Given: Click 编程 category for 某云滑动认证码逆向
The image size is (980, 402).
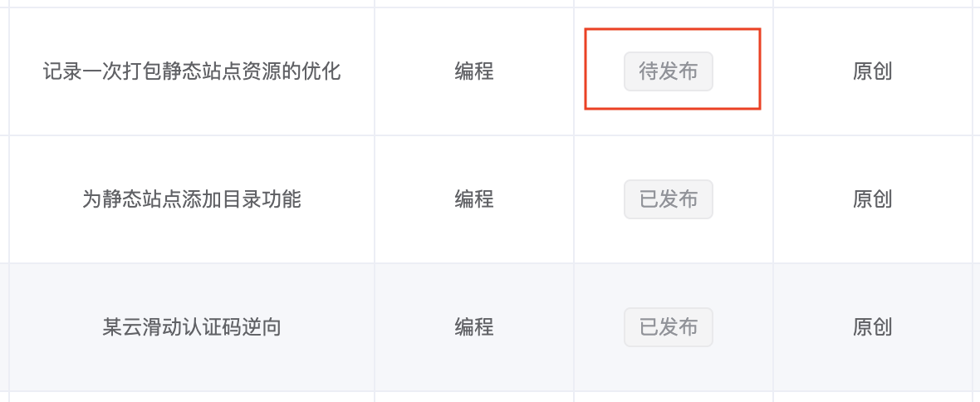Looking at the screenshot, I should (x=474, y=327).
